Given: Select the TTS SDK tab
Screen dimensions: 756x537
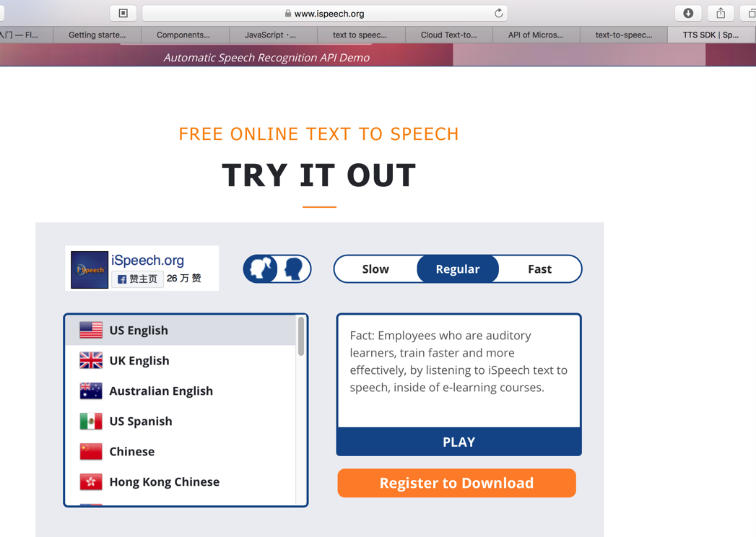Looking at the screenshot, I should (711, 35).
